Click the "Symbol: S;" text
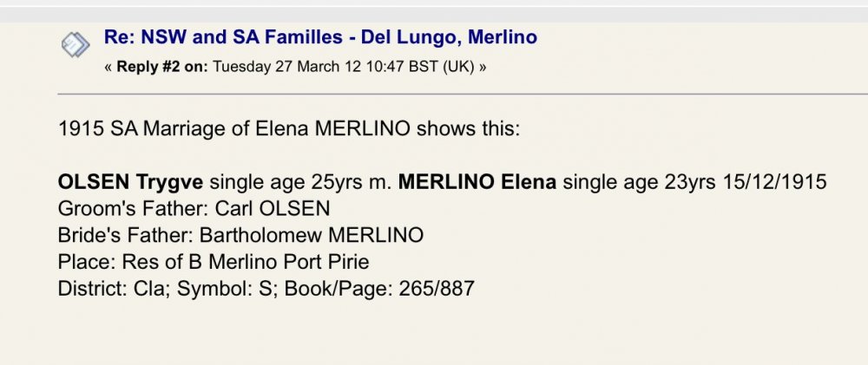 pyautogui.click(x=227, y=289)
